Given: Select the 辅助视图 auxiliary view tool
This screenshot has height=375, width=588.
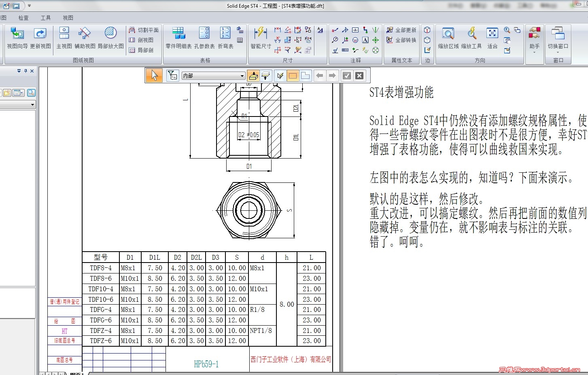Looking at the screenshot, I should [x=85, y=38].
